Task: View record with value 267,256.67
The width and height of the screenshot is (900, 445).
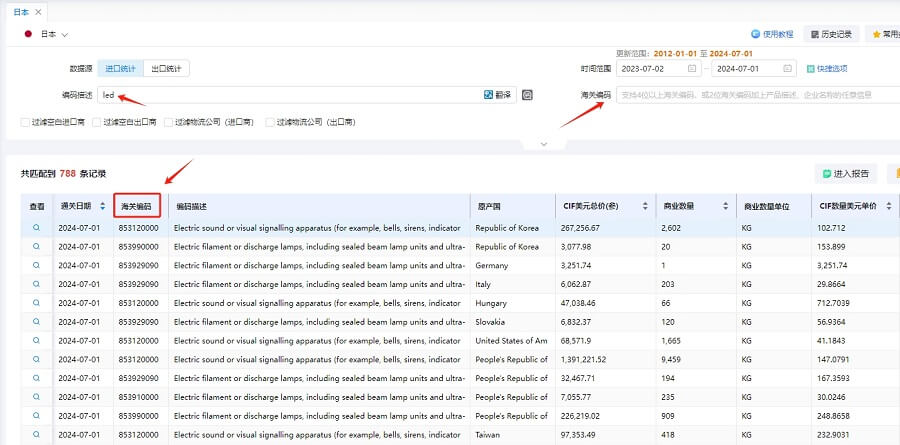Action: click(x=36, y=228)
